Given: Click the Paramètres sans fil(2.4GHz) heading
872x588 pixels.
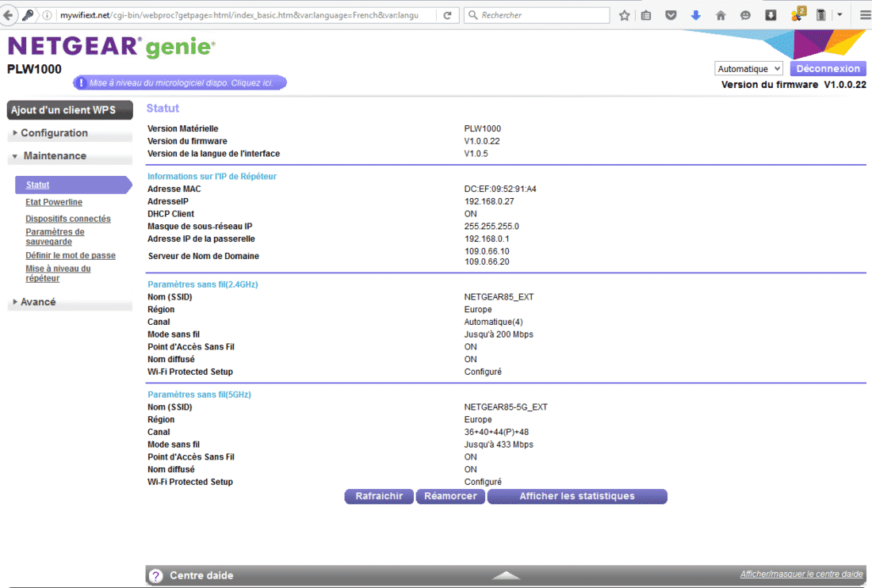Looking at the screenshot, I should (x=203, y=284).
